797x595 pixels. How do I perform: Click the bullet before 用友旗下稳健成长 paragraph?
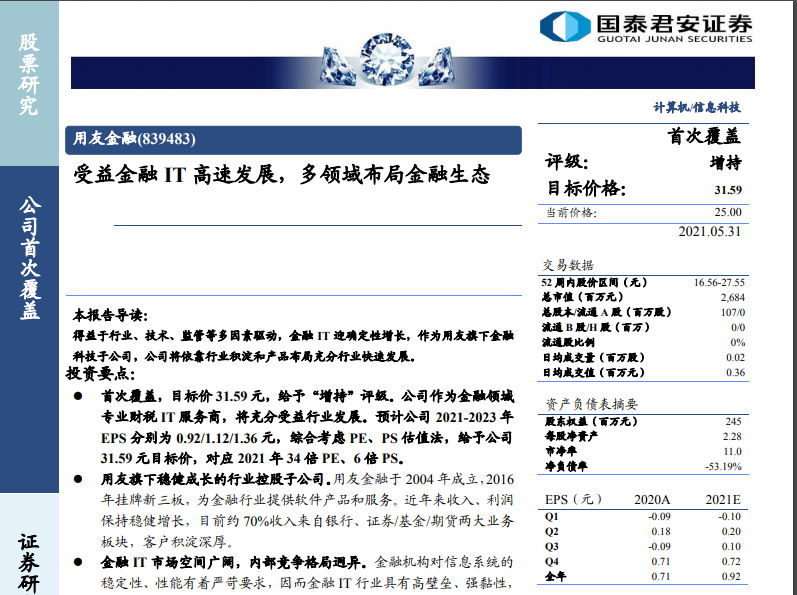click(x=78, y=481)
